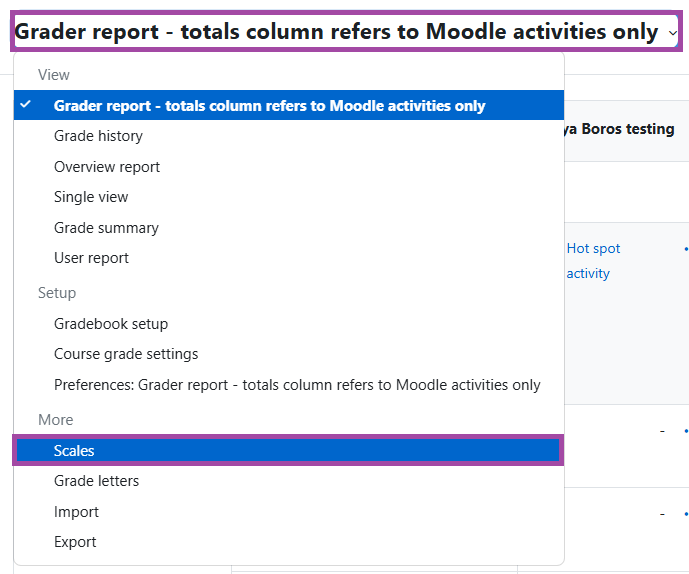Choose Overview report in the dropdown
Screen dimensions: 689x574
(x=289, y=167)
